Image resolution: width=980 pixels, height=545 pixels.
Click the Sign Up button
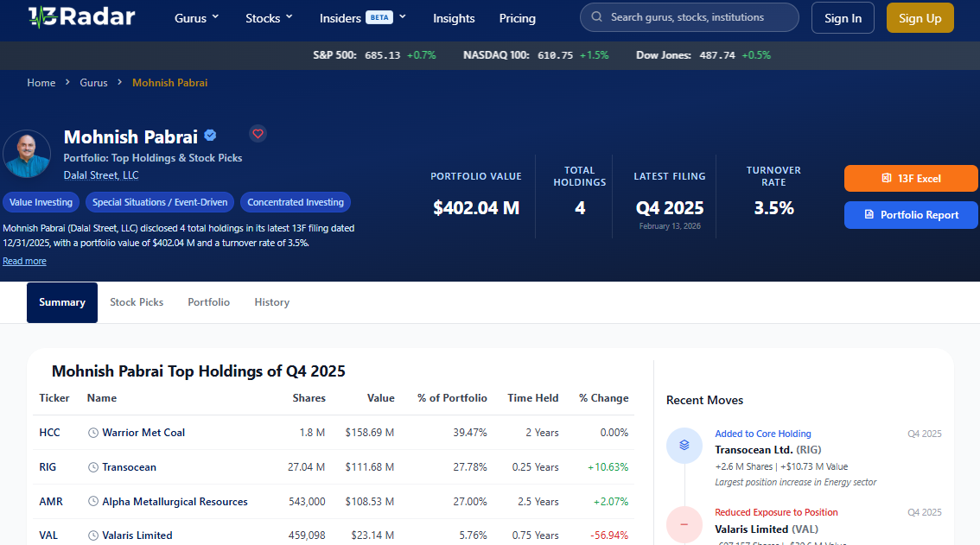click(x=920, y=18)
